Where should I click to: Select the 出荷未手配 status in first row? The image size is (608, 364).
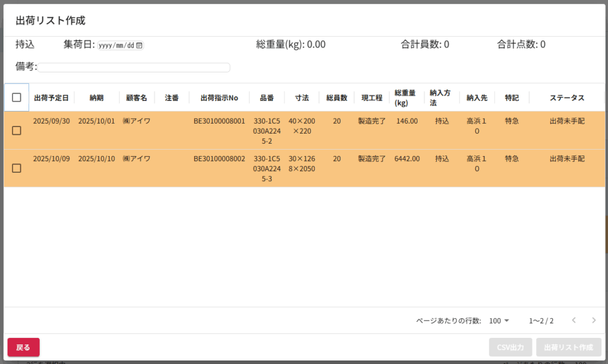point(567,121)
